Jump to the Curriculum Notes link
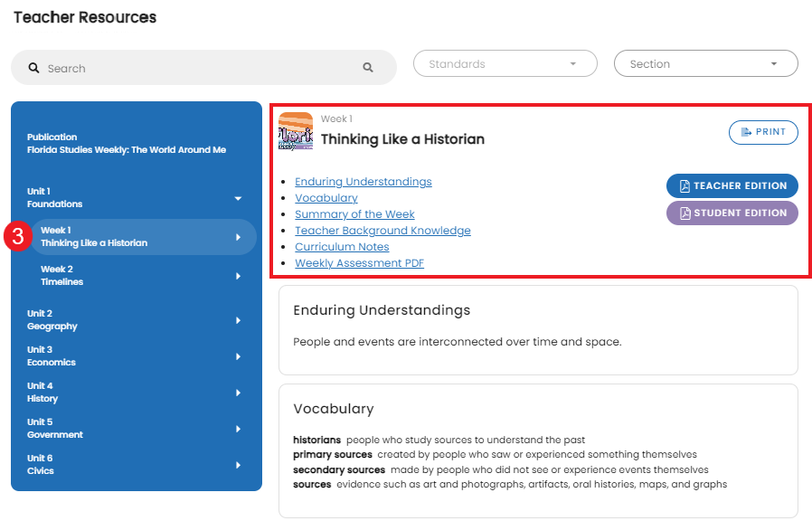 pos(342,247)
